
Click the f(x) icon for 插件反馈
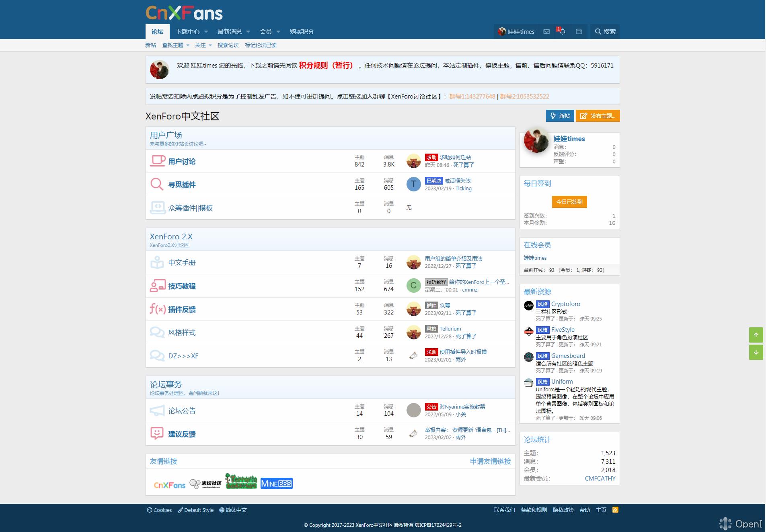tap(157, 309)
